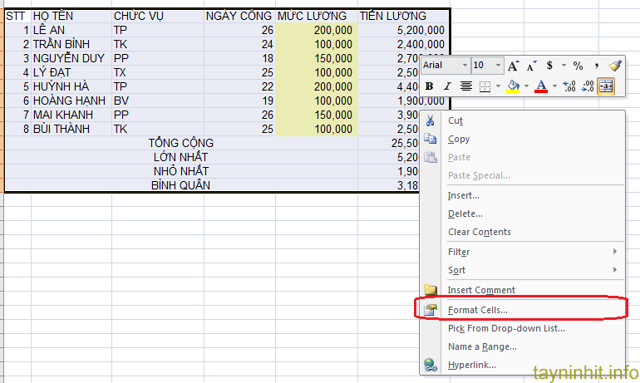Viewport: 640px width, 383px height.
Task: Expand the fill color dropdown arrow
Action: (527, 86)
